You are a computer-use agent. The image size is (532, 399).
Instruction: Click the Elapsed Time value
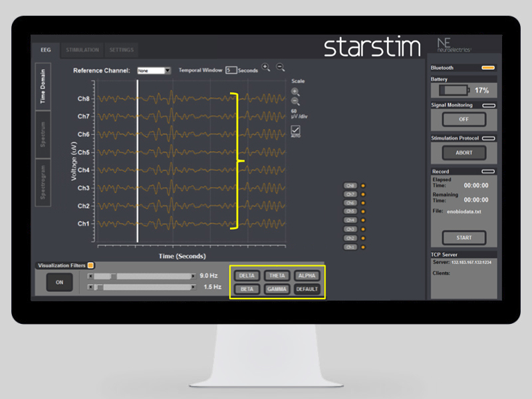click(476, 186)
